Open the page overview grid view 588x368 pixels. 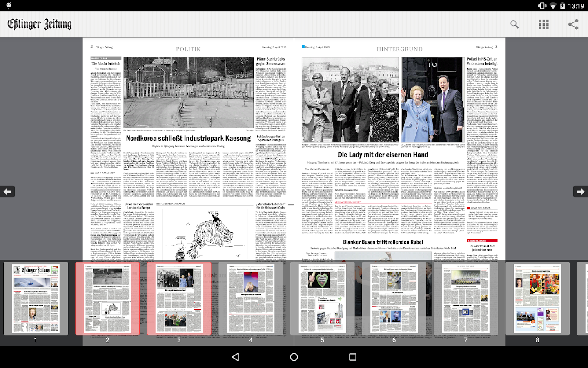[543, 24]
